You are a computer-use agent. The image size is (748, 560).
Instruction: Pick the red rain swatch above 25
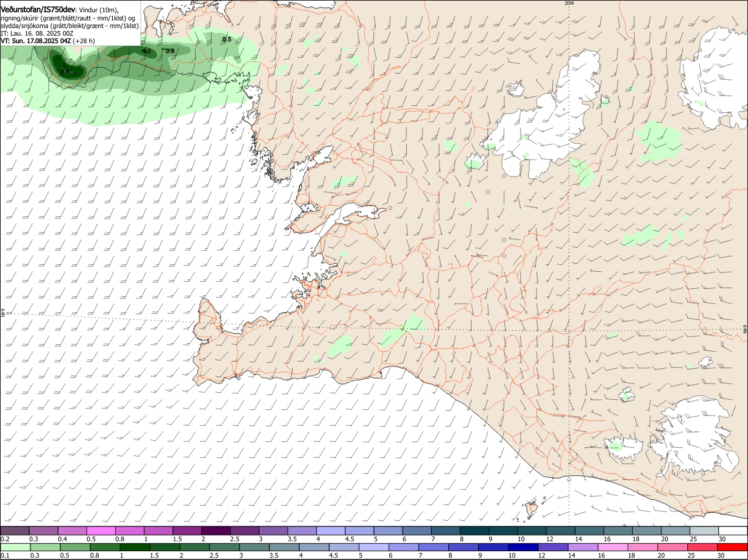click(703, 547)
